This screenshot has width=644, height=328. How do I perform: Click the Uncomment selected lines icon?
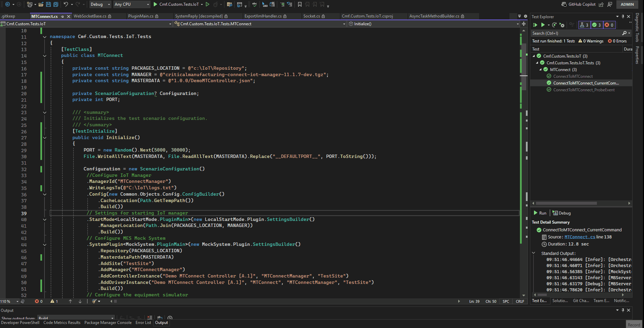point(289,4)
